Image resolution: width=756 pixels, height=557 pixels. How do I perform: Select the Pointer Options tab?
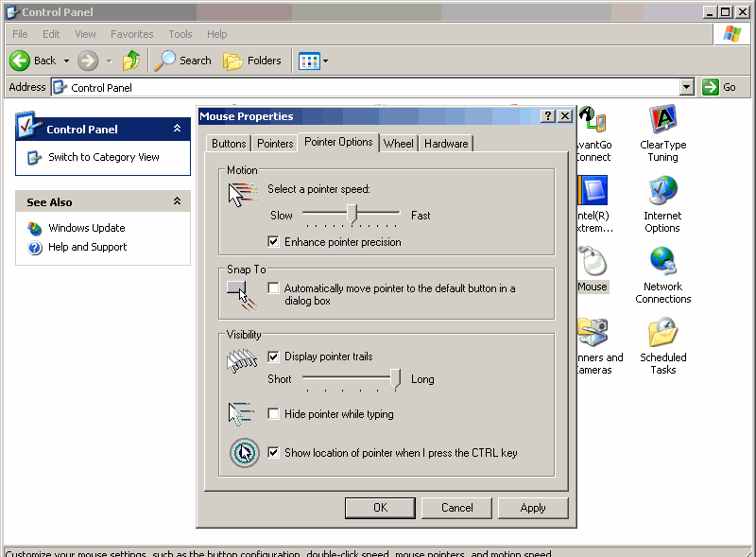point(338,142)
